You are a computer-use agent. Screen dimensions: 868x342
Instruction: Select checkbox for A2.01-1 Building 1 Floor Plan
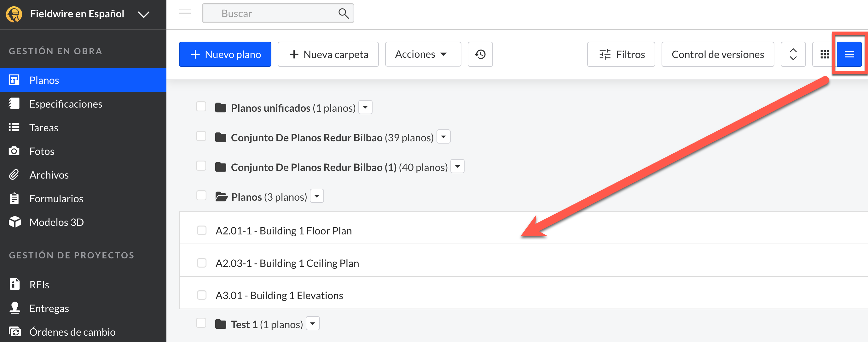pyautogui.click(x=201, y=230)
